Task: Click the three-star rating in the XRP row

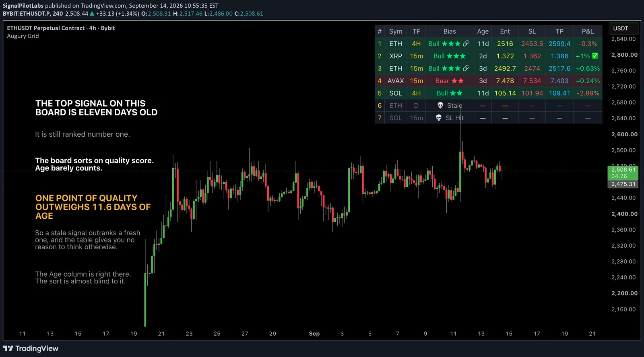Action: tap(456, 56)
